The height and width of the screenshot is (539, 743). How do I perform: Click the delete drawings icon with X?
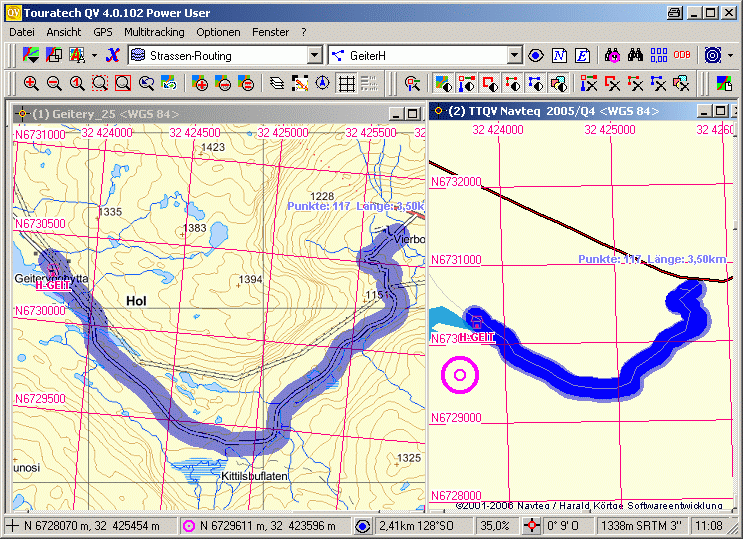(681, 84)
